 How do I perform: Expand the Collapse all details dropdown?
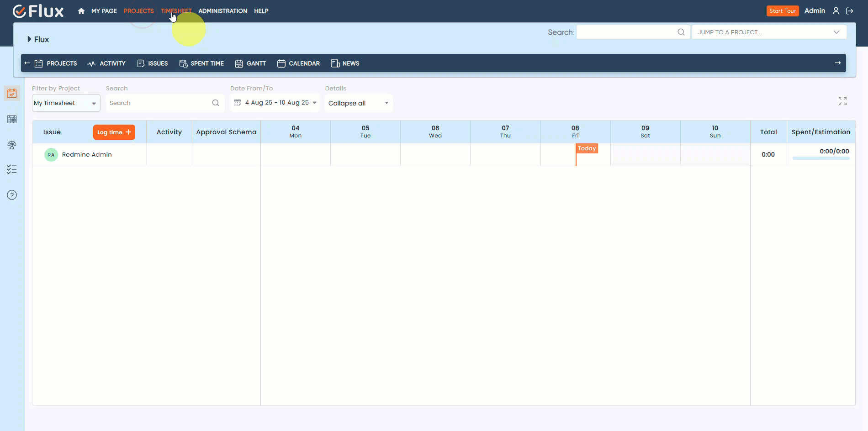click(x=358, y=103)
